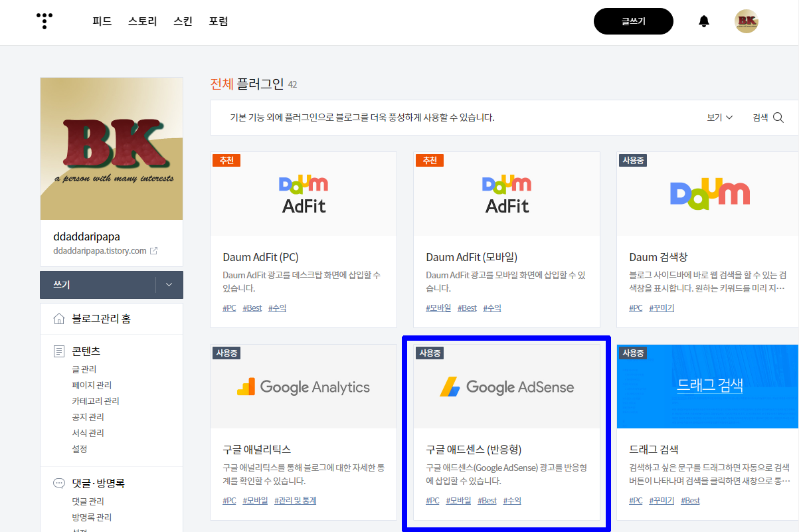Open 설정 under 콘텐츠

pyautogui.click(x=80, y=449)
